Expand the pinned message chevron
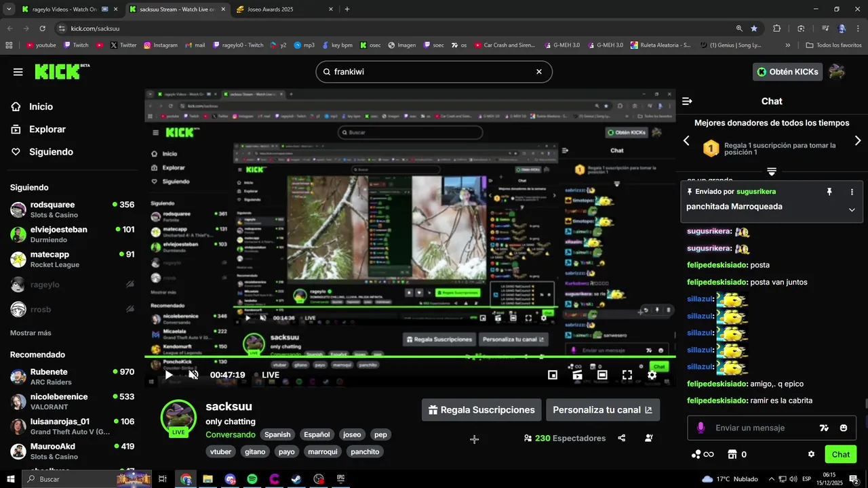The width and height of the screenshot is (868, 488). (x=852, y=209)
